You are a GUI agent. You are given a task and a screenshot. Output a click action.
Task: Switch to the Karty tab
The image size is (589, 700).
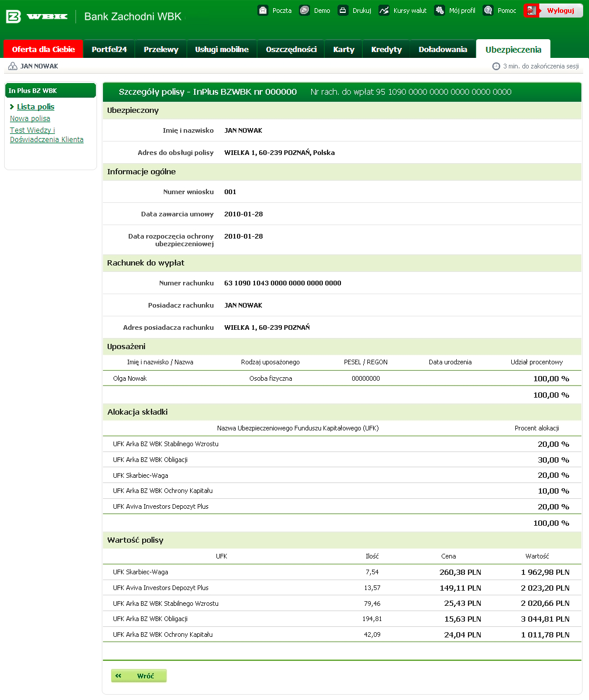point(344,49)
